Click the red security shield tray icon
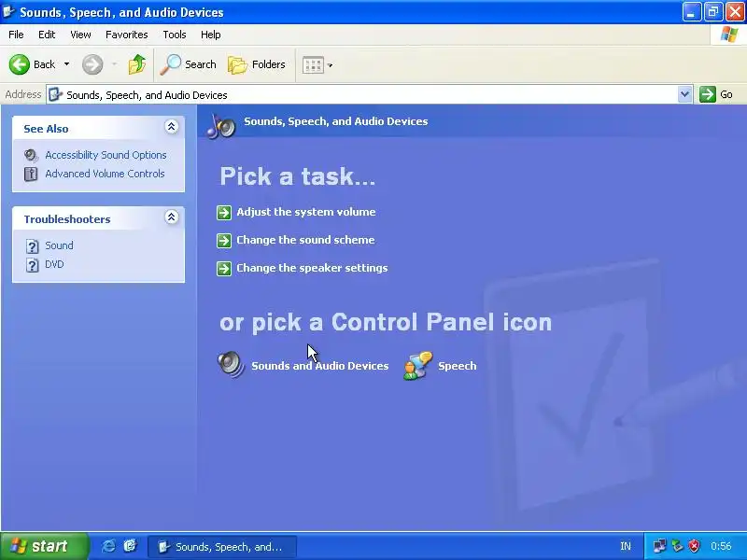The width and height of the screenshot is (747, 560). tap(695, 546)
